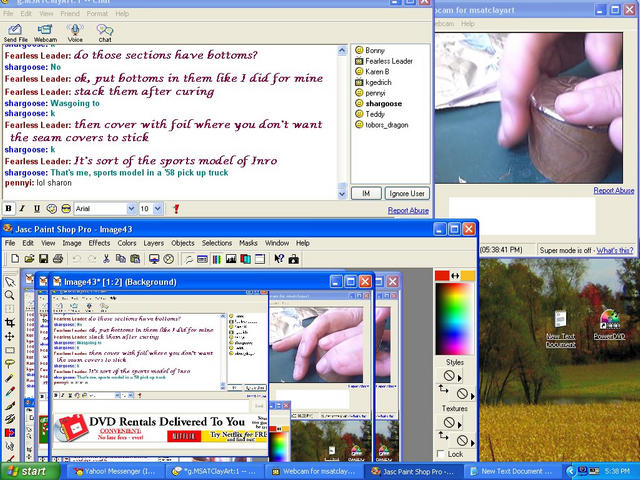Toggle Bold formatting in chat

pyautogui.click(x=8, y=209)
